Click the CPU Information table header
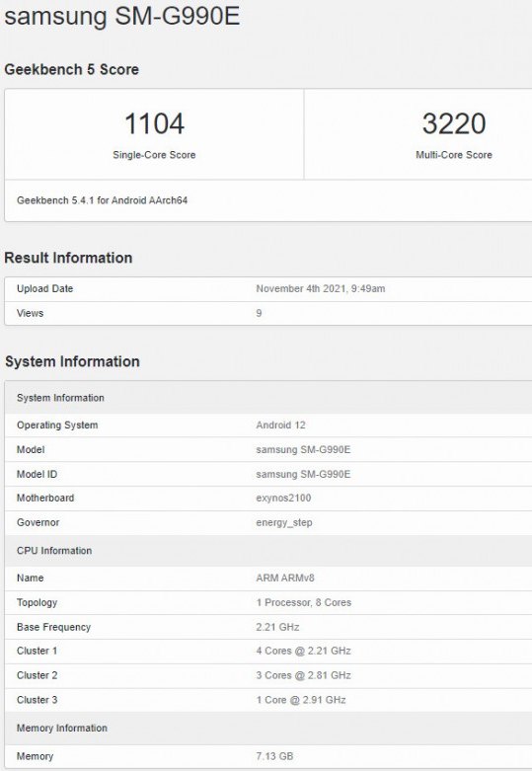The height and width of the screenshot is (771, 532). 268,551
